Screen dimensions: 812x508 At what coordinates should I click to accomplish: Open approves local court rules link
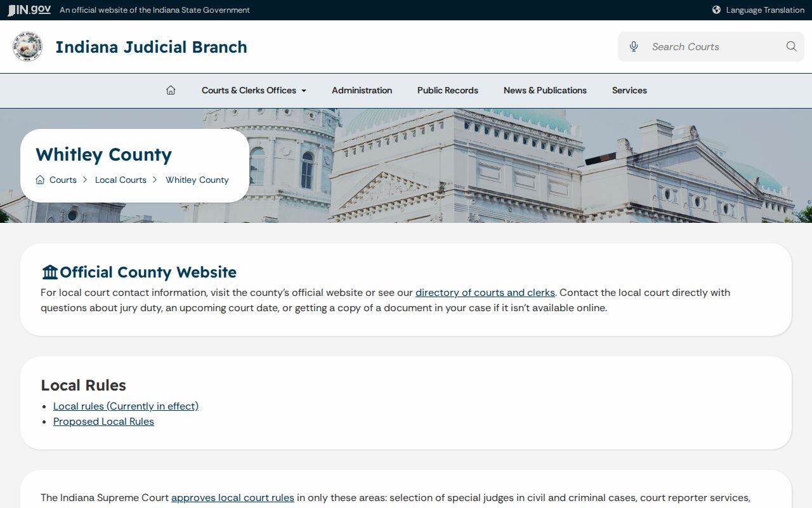233,498
